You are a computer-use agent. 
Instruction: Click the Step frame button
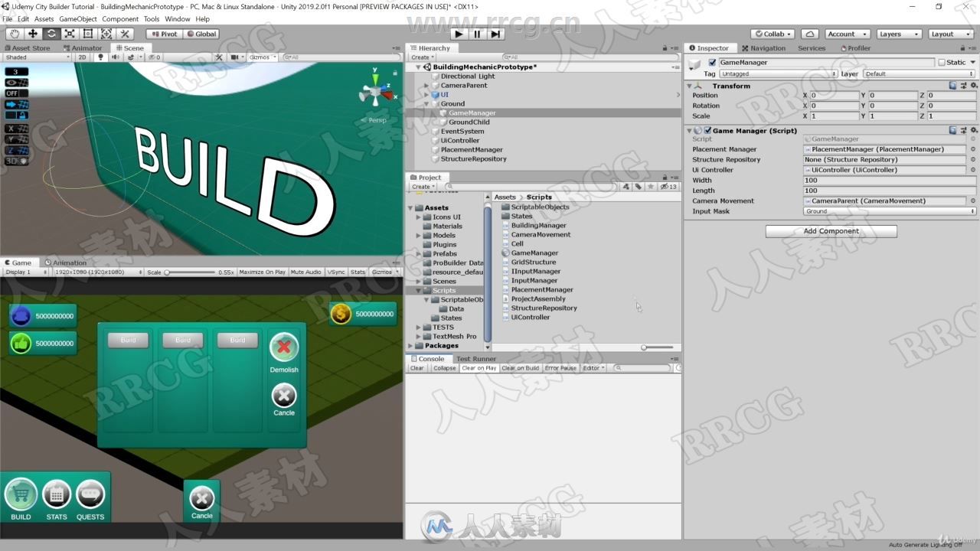(495, 34)
